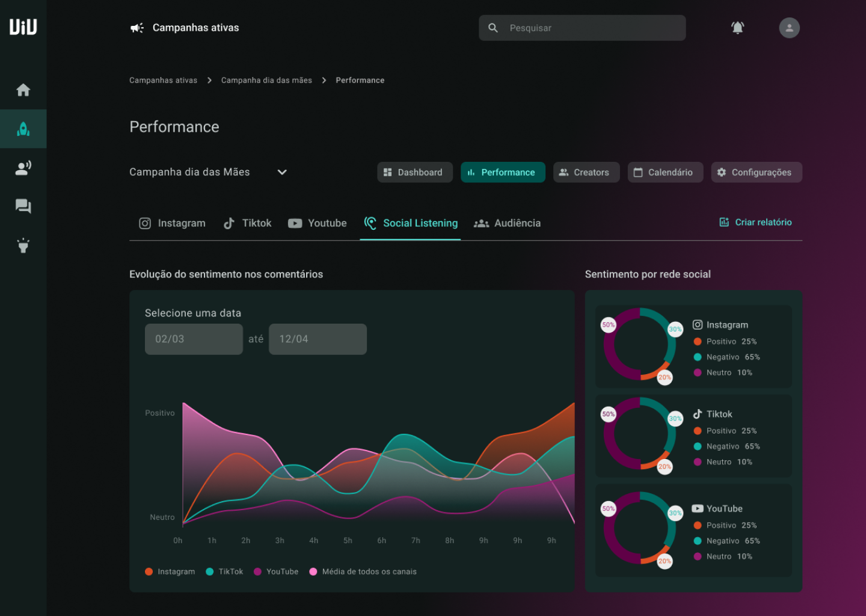Set start date field 02/03
866x616 pixels.
(194, 339)
